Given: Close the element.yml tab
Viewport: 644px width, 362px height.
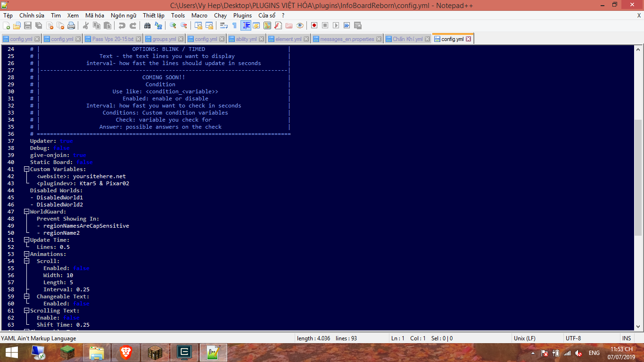Looking at the screenshot, I should [x=307, y=39].
